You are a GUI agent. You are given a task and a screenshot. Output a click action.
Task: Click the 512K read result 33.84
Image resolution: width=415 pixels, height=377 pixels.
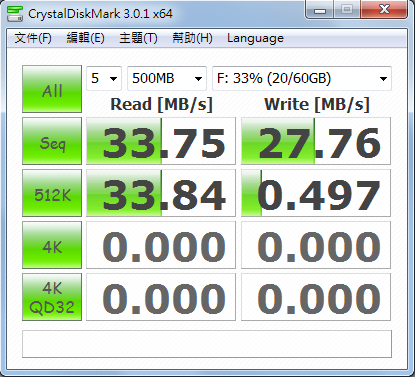pyautogui.click(x=161, y=193)
